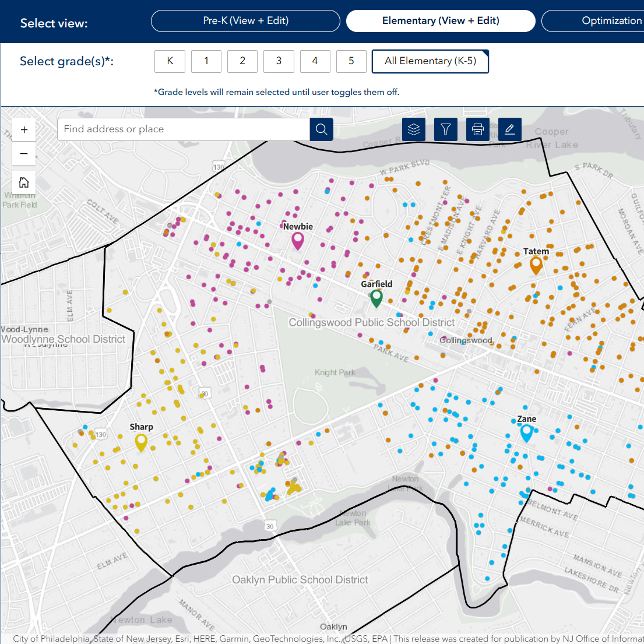Image resolution: width=644 pixels, height=644 pixels.
Task: Click the Collingswood Public School District label
Action: point(371,322)
